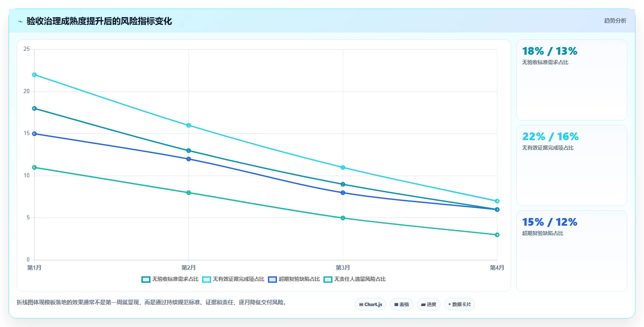Click the footnote text starting 折线图体现模板落地

(x=152, y=303)
